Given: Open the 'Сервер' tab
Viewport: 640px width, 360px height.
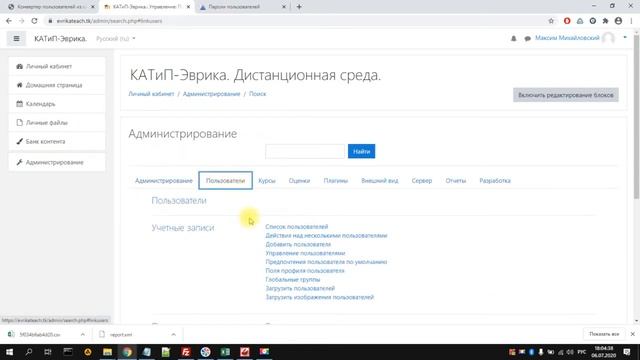Looking at the screenshot, I should [422, 180].
